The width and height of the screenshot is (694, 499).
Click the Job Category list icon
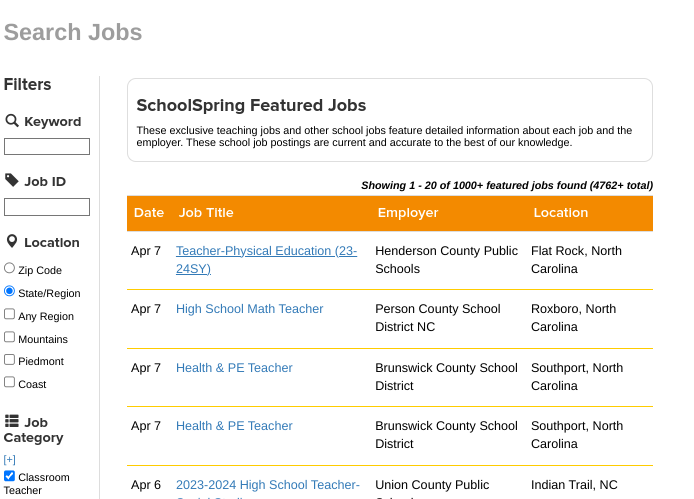tap(12, 422)
